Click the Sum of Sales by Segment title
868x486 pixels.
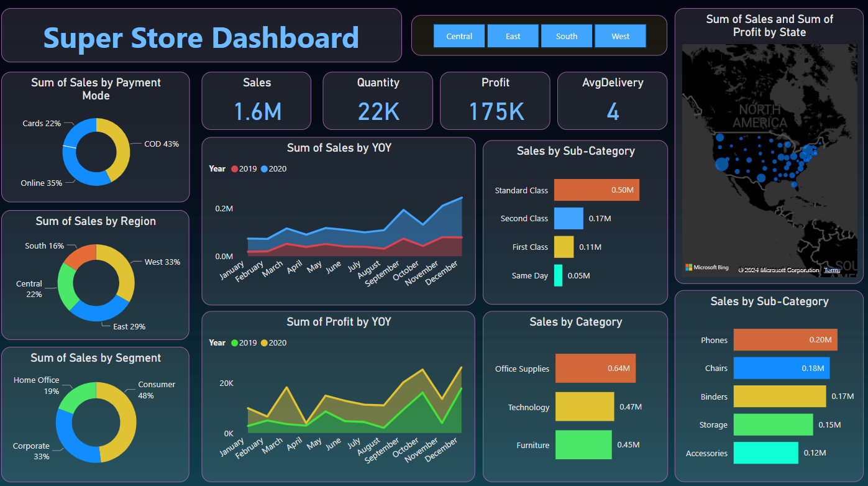tap(96, 358)
